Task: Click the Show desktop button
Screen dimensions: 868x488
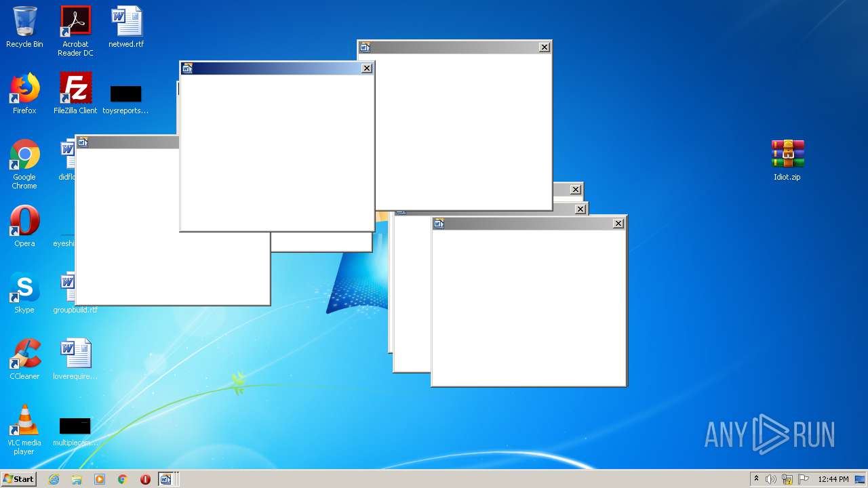Action: [x=861, y=479]
